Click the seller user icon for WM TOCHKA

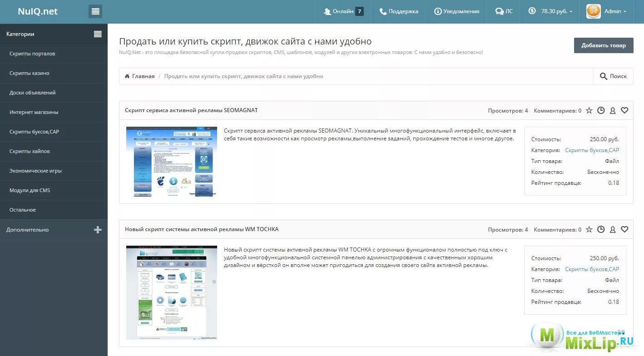tap(613, 229)
